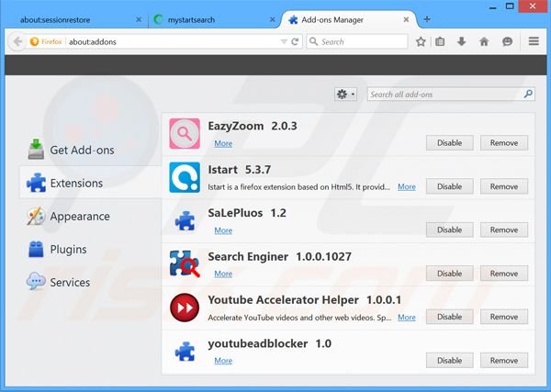Open the gear tools dropdown for add-ons
The width and height of the screenshot is (551, 392).
pyautogui.click(x=346, y=95)
